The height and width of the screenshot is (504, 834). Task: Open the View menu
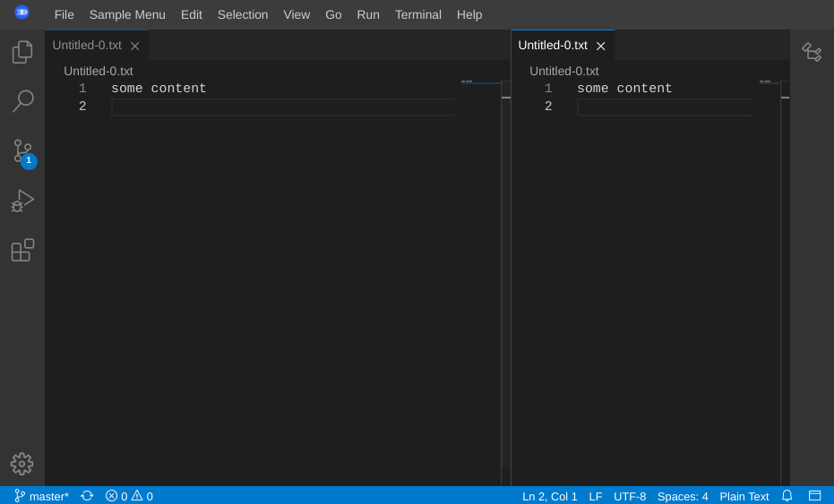pyautogui.click(x=297, y=14)
